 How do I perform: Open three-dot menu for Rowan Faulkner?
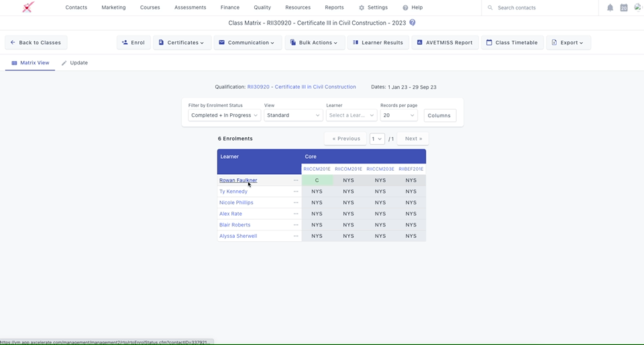pos(296,180)
